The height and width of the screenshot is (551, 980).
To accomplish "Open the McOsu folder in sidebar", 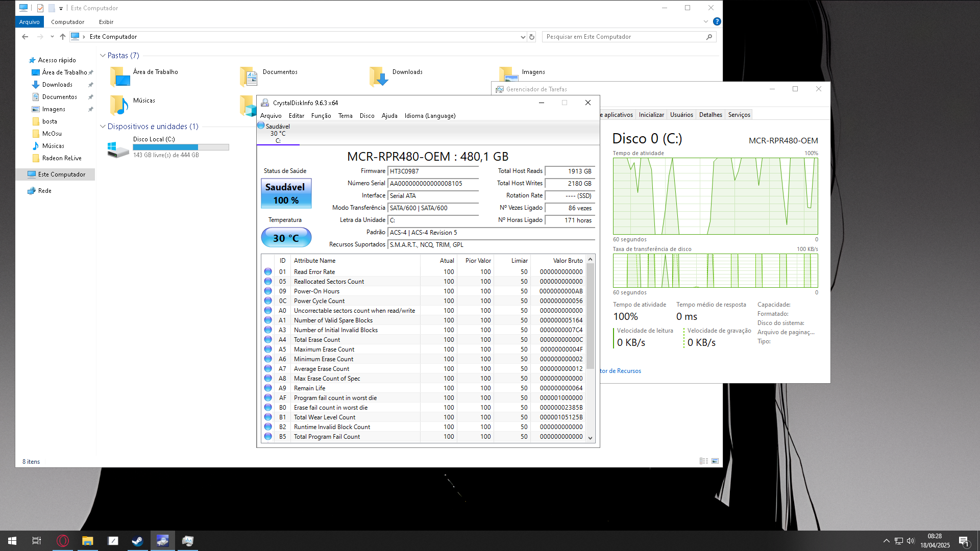I will coord(52,134).
